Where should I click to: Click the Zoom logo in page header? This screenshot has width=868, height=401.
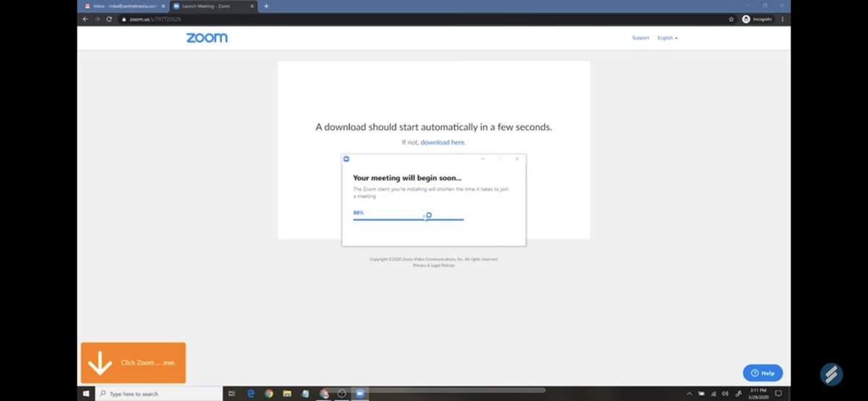point(207,38)
